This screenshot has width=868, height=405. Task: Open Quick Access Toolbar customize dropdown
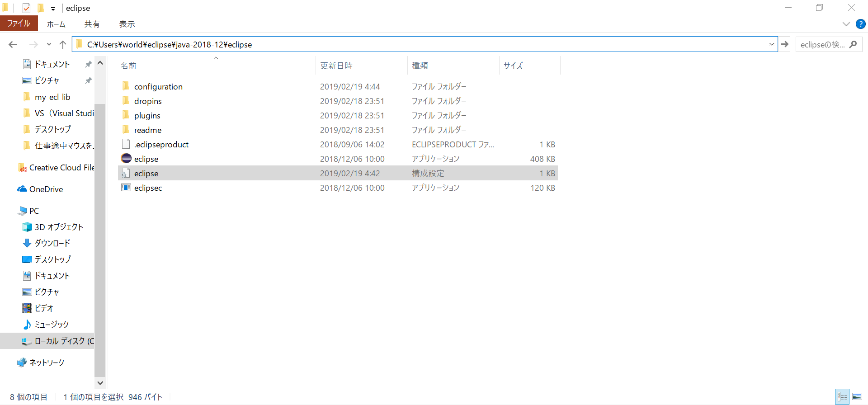[x=53, y=9]
